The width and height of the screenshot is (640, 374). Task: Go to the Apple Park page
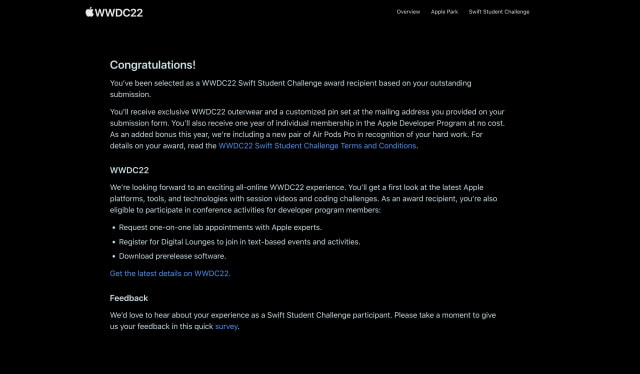coord(444,12)
